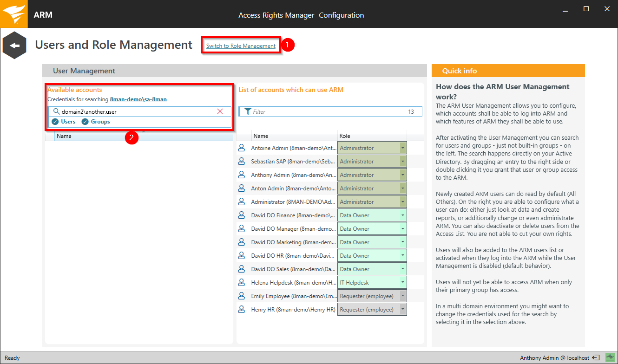Clear the search text with the red X

coord(220,111)
